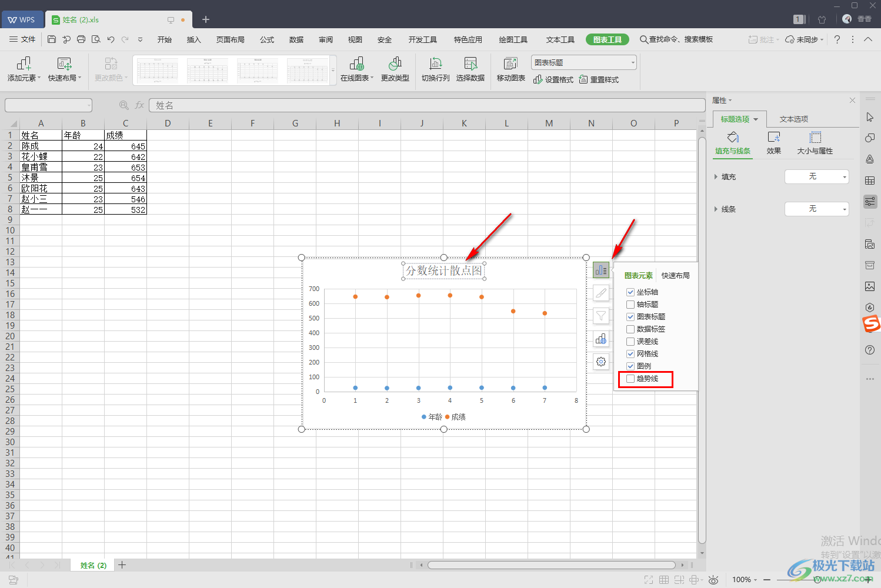Switch to the Data (数据) tab
This screenshot has height=588, width=881.
tap(296, 39)
